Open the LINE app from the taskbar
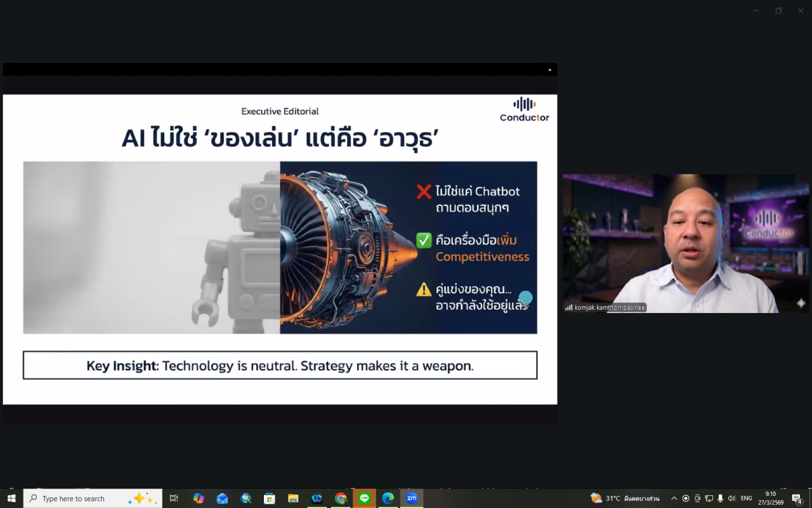 coord(364,498)
